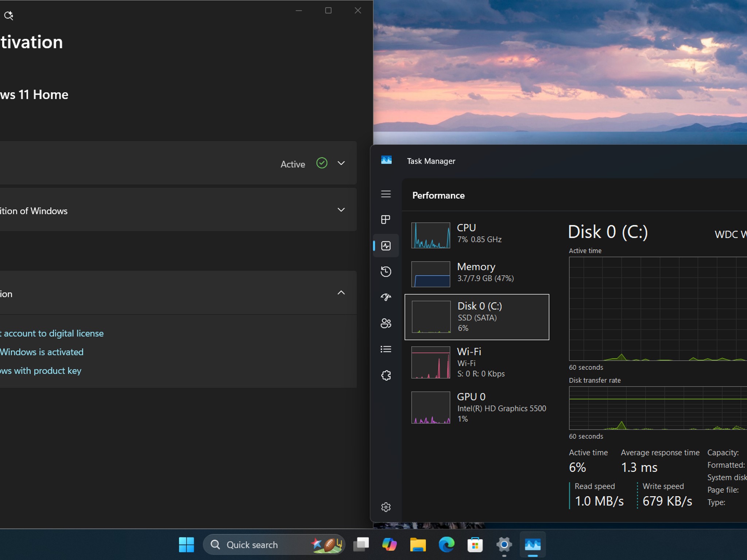747x560 pixels.
Task: Select the GPU 0 performance item
Action: pos(477,408)
